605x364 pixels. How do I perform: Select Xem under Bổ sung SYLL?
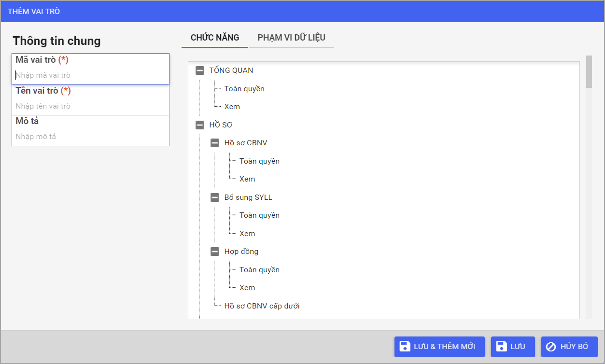click(x=247, y=234)
